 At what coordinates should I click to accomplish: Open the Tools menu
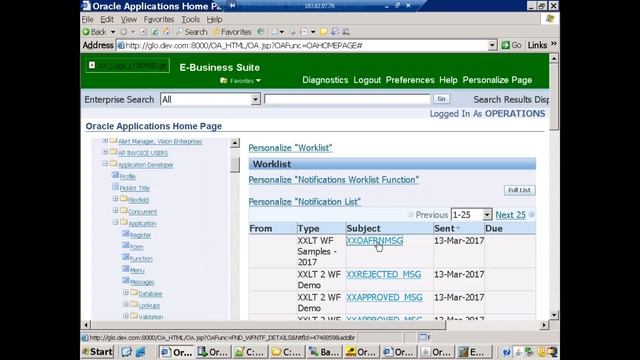pyautogui.click(x=191, y=19)
